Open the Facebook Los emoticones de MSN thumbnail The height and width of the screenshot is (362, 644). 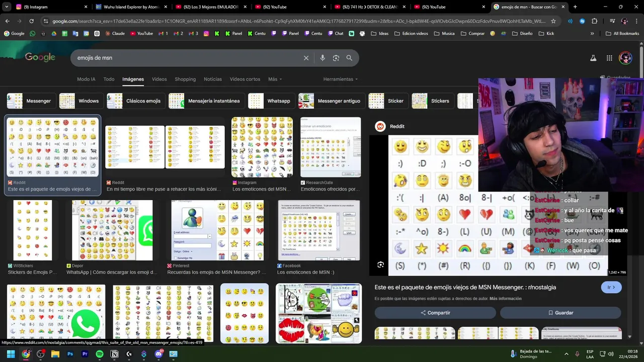[x=319, y=230]
